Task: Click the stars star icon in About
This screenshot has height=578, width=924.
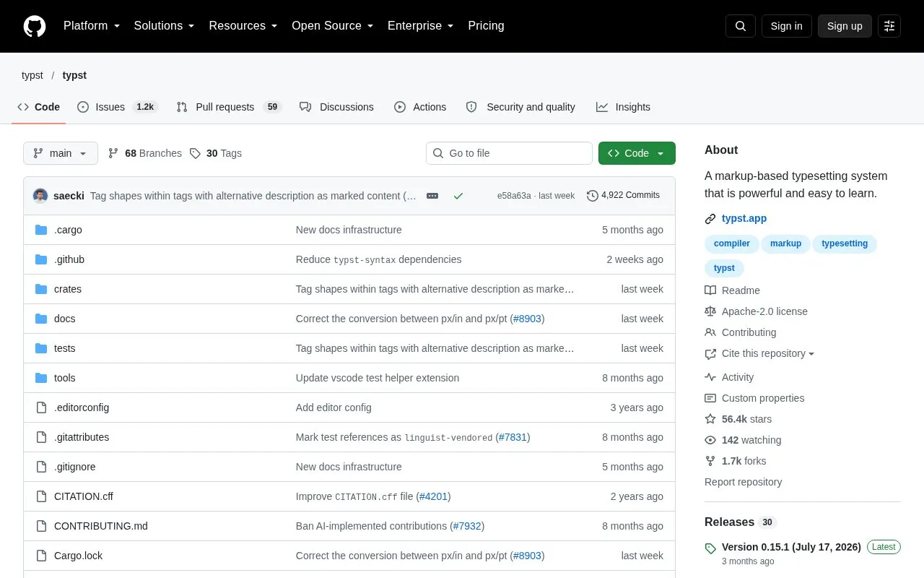Action: [710, 419]
